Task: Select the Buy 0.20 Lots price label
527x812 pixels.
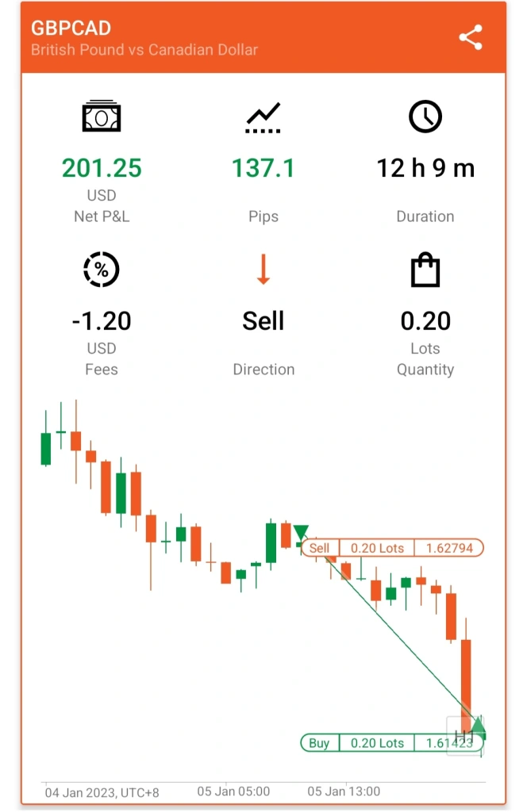Action: point(392,742)
